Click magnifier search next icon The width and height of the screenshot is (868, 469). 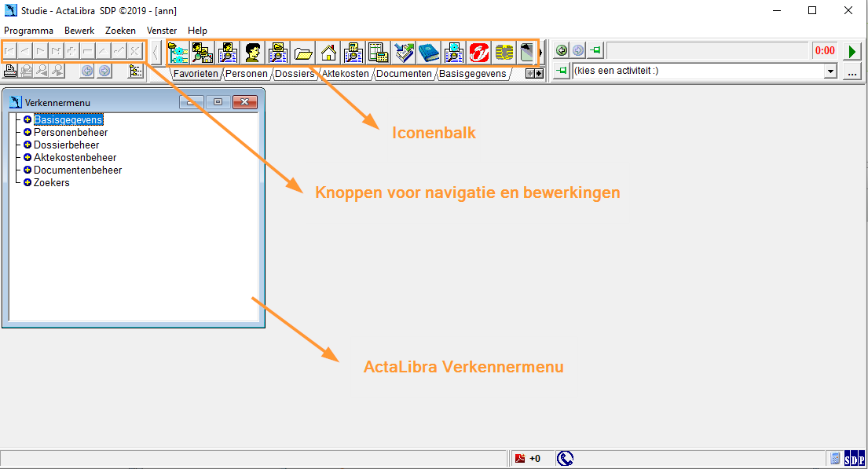57,71
